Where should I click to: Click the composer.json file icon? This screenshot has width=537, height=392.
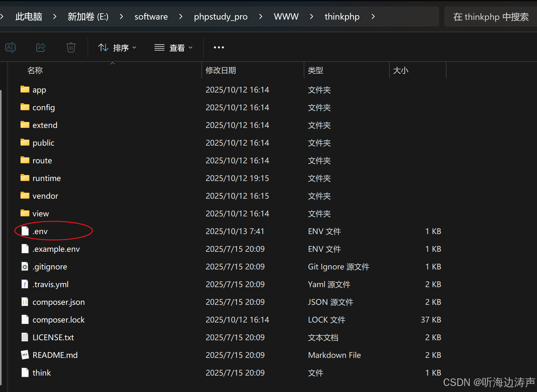pyautogui.click(x=25, y=302)
